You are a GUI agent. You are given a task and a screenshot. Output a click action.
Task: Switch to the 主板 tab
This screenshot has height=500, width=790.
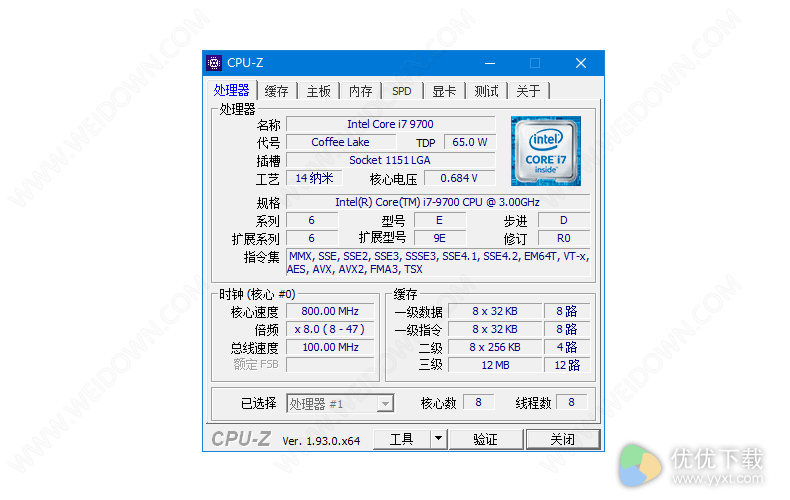(319, 91)
